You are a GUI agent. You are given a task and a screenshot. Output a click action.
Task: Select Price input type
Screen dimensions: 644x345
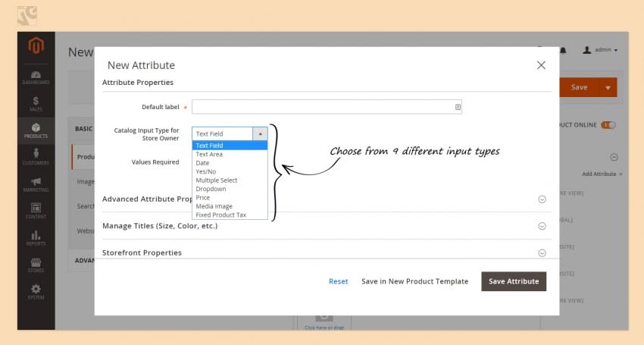point(230,197)
